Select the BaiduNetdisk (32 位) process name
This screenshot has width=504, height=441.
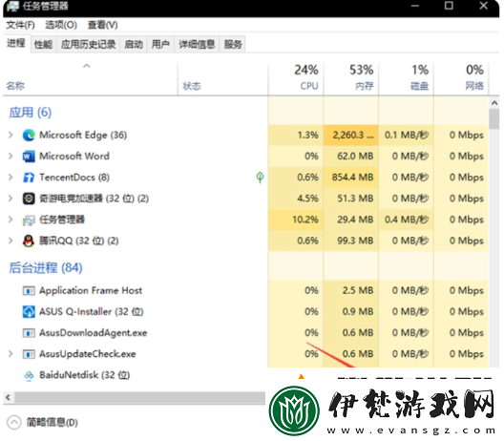(85, 375)
